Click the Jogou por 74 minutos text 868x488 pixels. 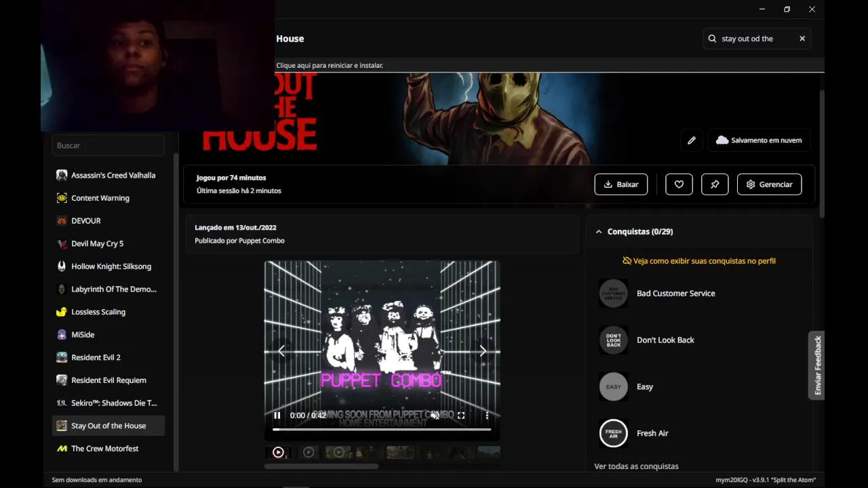[x=231, y=178]
